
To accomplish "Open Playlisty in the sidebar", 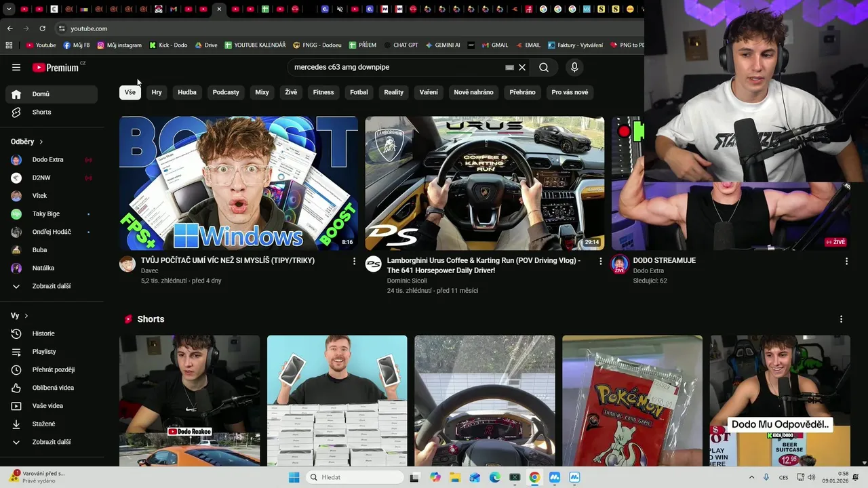I will pyautogui.click(x=52, y=352).
